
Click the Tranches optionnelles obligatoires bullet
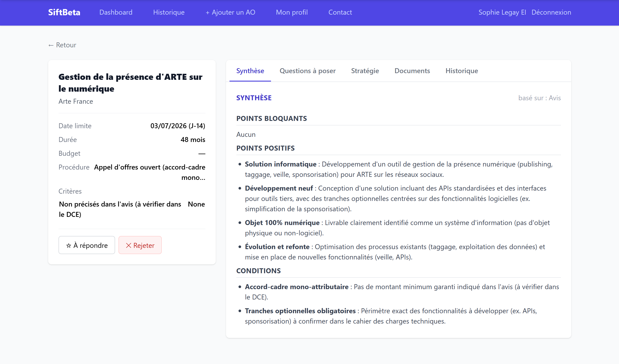[391, 316]
